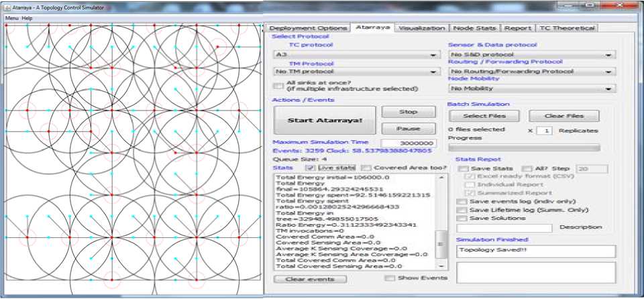Enable the Show Events checkbox
Image resolution: width=644 pixels, height=299 pixels.
(390, 278)
